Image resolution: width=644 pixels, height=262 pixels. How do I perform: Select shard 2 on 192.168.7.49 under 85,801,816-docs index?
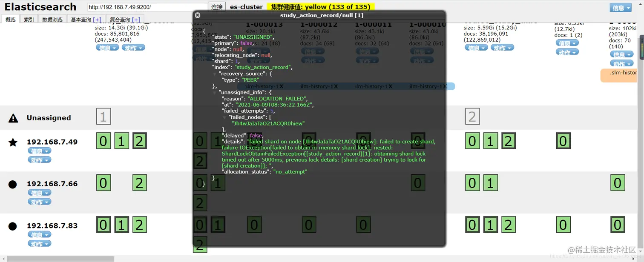pyautogui.click(x=140, y=141)
